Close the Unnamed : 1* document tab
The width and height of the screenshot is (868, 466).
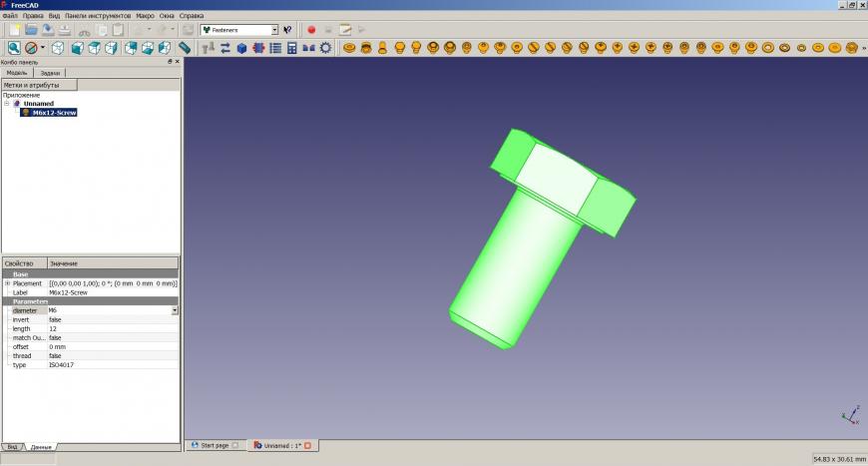307,445
